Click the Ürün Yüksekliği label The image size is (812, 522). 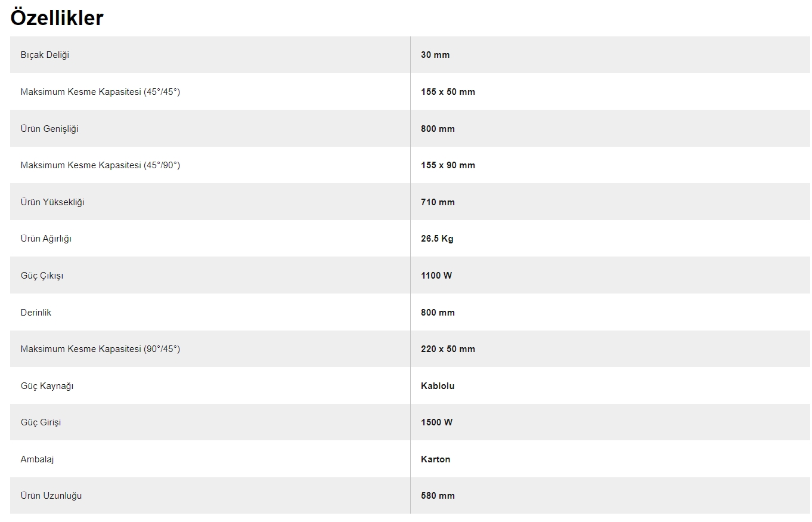52,202
